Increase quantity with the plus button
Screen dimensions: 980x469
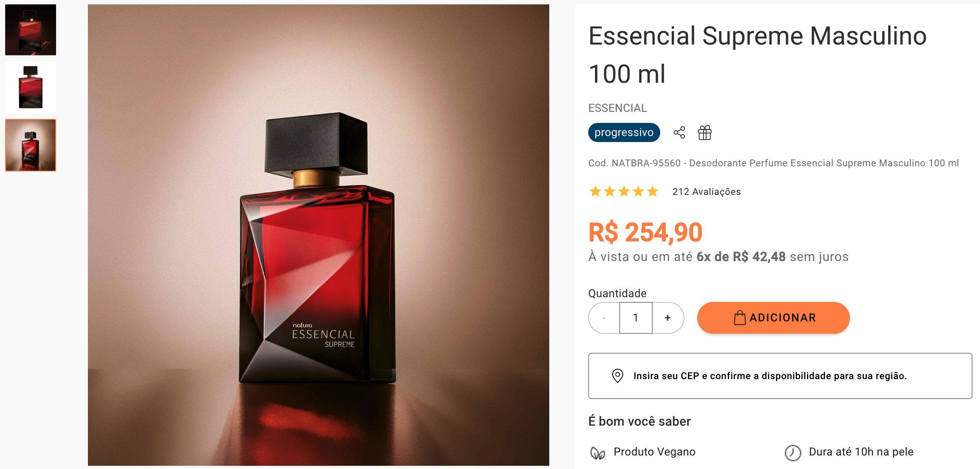(668, 317)
